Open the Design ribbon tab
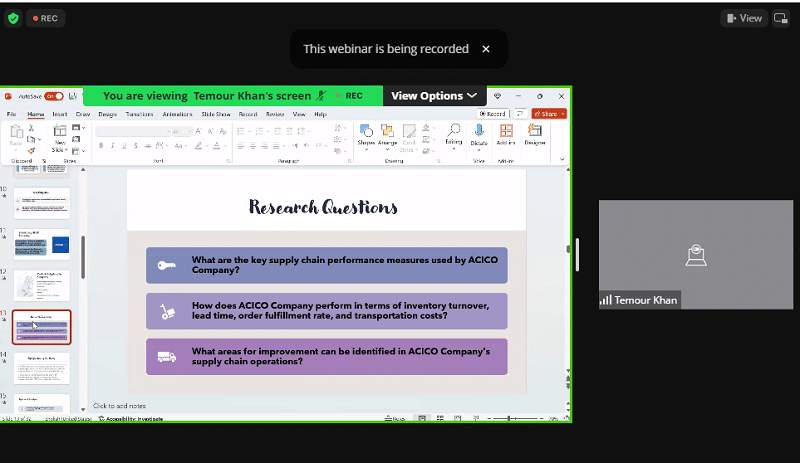 tap(107, 114)
